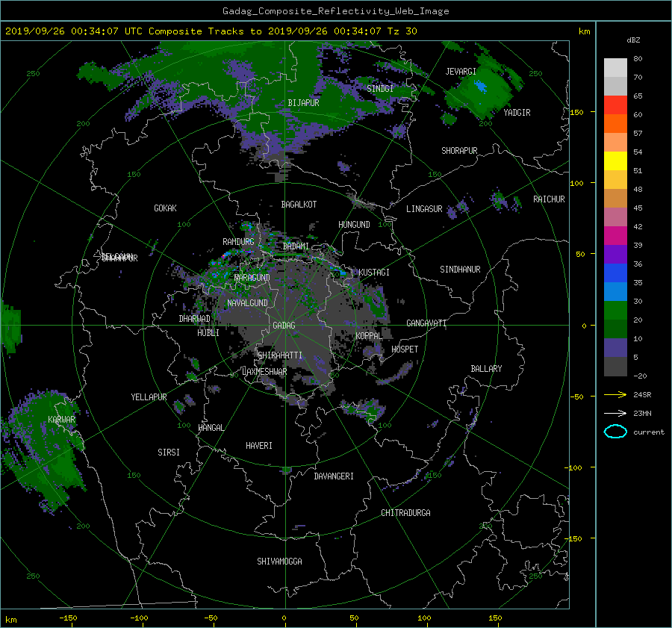This screenshot has width=672, height=628.
Task: Click the HOSPET city label
Action: 405,349
